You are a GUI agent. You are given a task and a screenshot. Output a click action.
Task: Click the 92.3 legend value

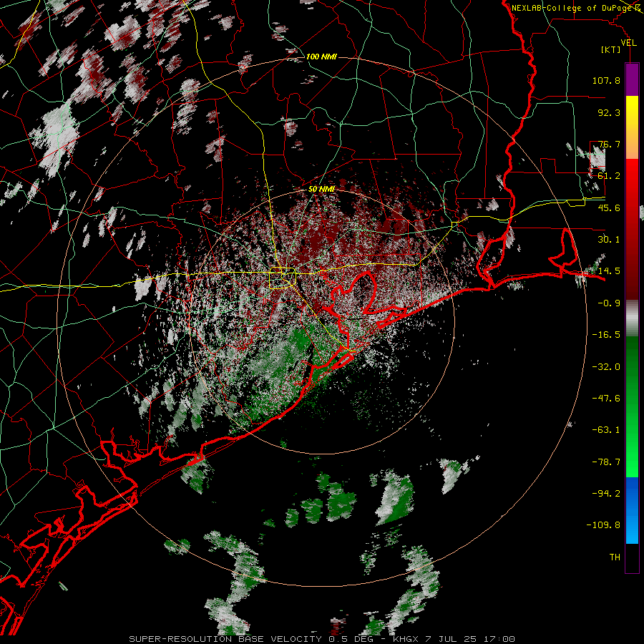click(x=609, y=112)
